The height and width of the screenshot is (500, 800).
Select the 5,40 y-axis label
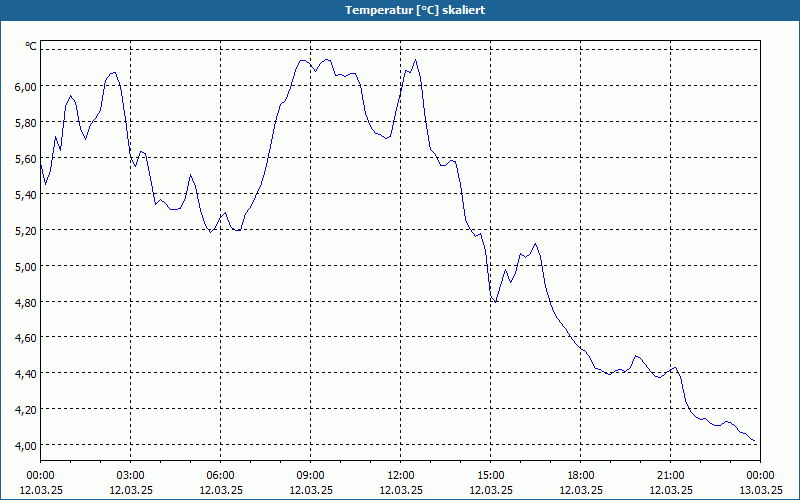pyautogui.click(x=26, y=195)
